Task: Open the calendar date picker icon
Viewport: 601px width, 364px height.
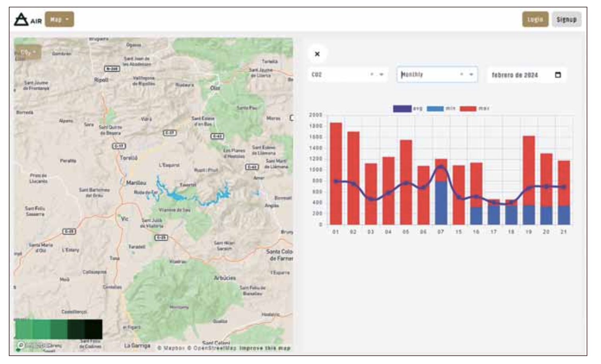Action: point(558,75)
